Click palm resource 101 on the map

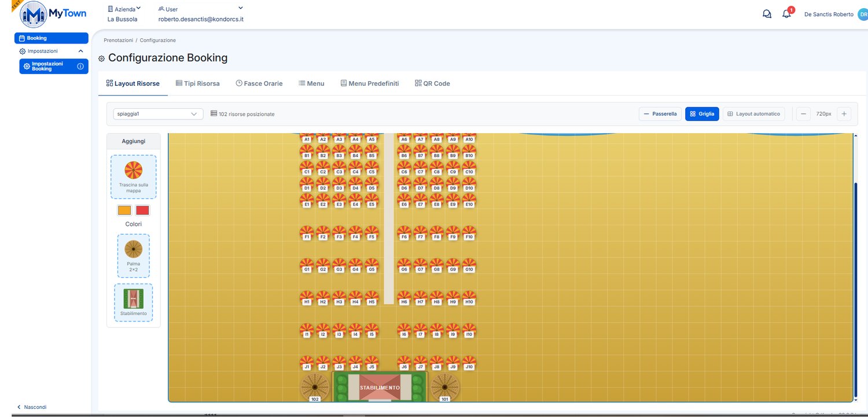[445, 387]
